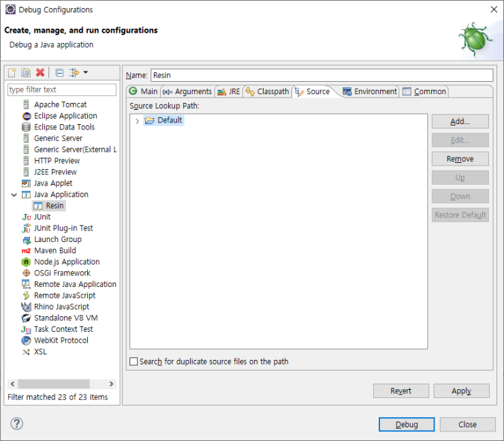The height and width of the screenshot is (441, 504).
Task: Click the Collapse All toolbar icon
Action: [x=59, y=73]
